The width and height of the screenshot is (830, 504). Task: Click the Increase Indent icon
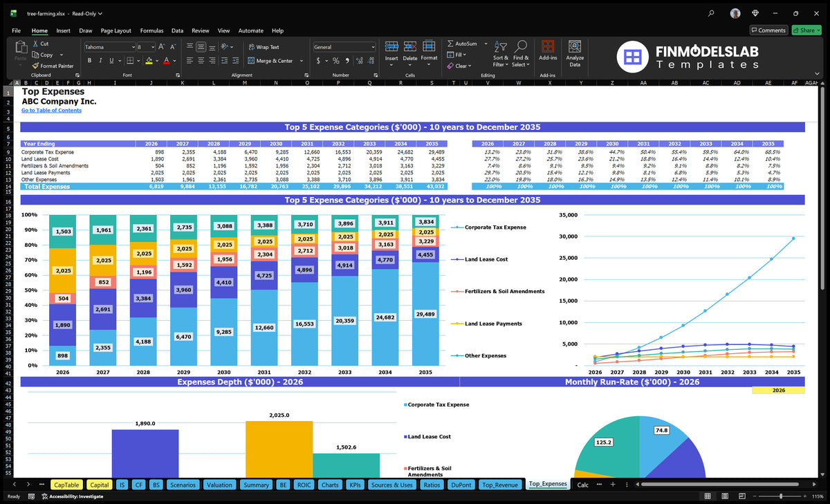click(235, 61)
